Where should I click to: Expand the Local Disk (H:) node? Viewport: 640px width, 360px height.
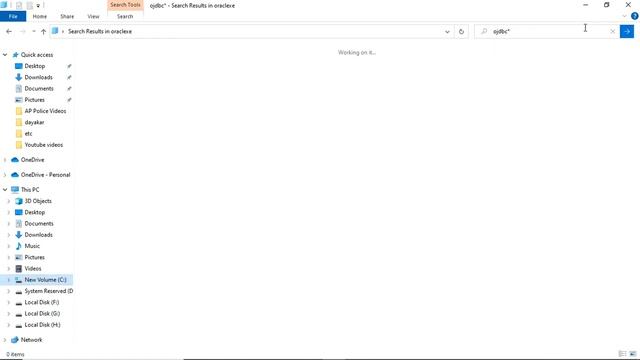pyautogui.click(x=9, y=325)
